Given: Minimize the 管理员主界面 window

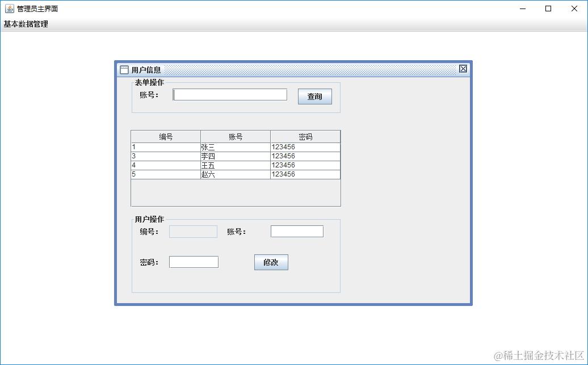Looking at the screenshot, I should (x=522, y=9).
